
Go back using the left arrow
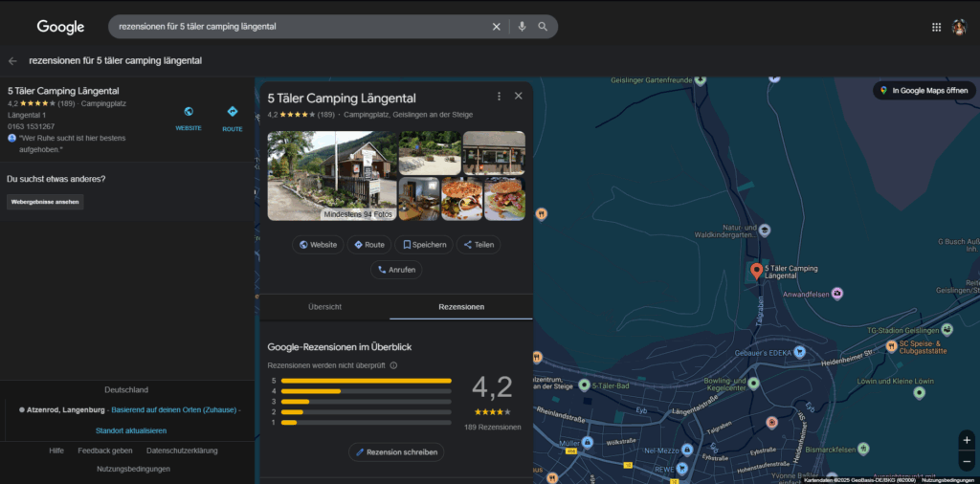(x=12, y=60)
